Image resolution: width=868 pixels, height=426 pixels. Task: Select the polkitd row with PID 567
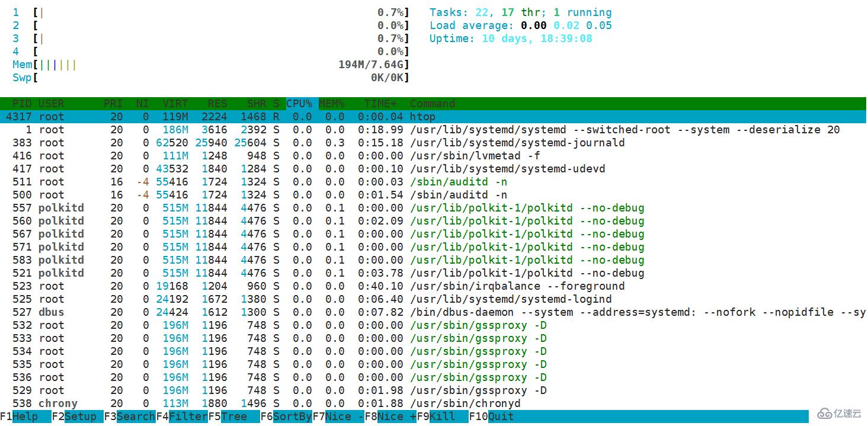coord(433,234)
